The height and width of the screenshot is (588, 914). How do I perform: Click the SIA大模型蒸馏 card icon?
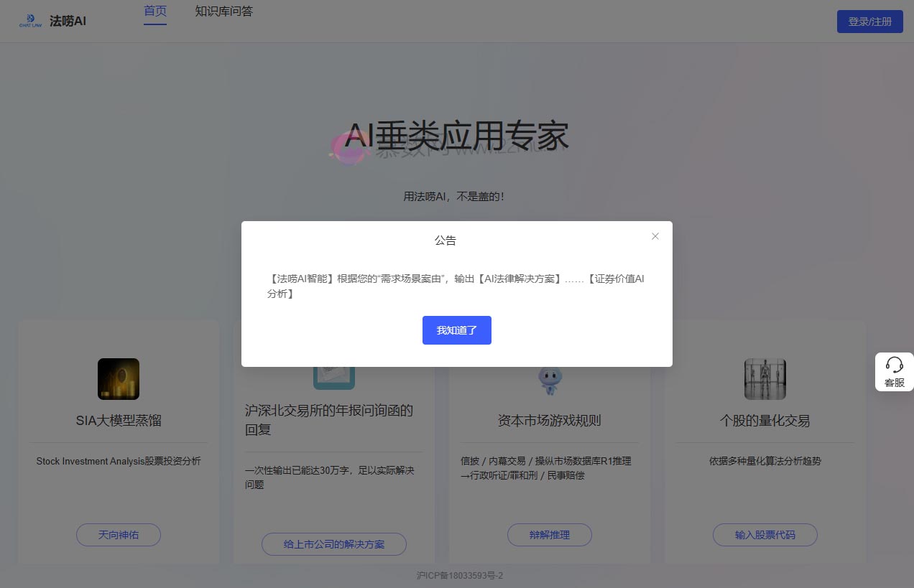click(x=118, y=378)
